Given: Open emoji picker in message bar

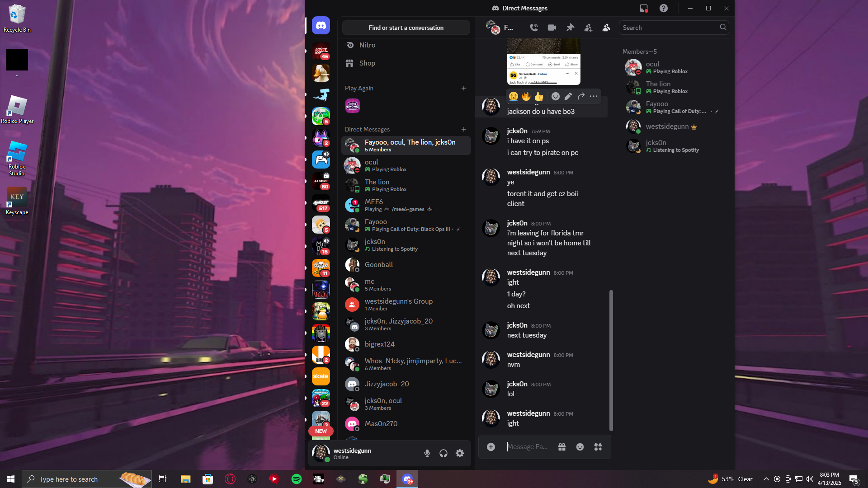Looking at the screenshot, I should (580, 447).
